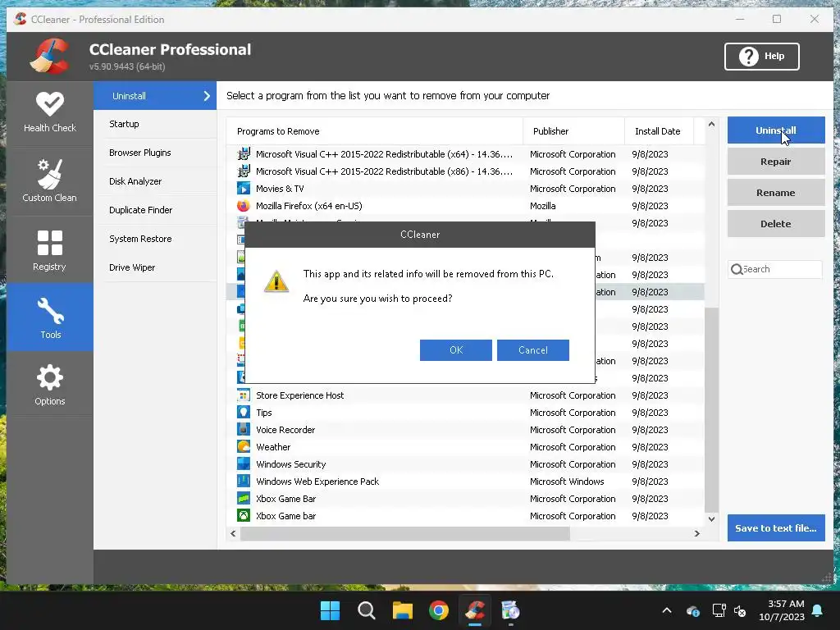Open taskbar Search
Image resolution: width=840 pixels, height=630 pixels.
tap(367, 610)
